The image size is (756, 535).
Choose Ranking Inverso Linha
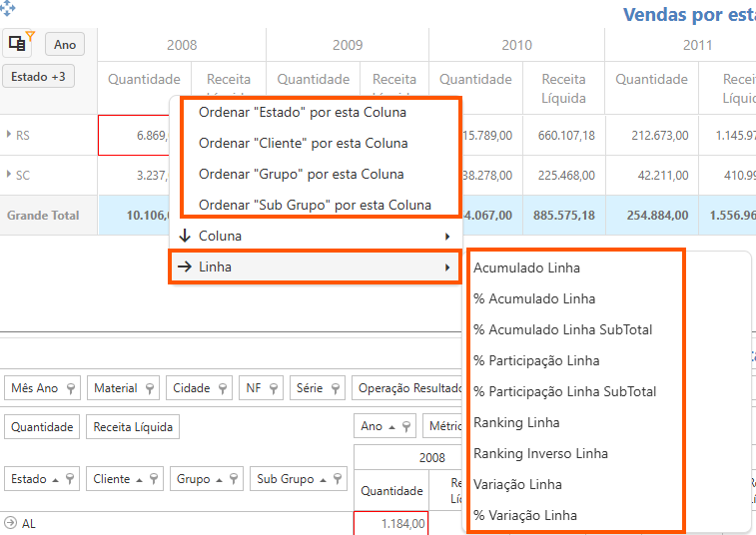coord(540,453)
